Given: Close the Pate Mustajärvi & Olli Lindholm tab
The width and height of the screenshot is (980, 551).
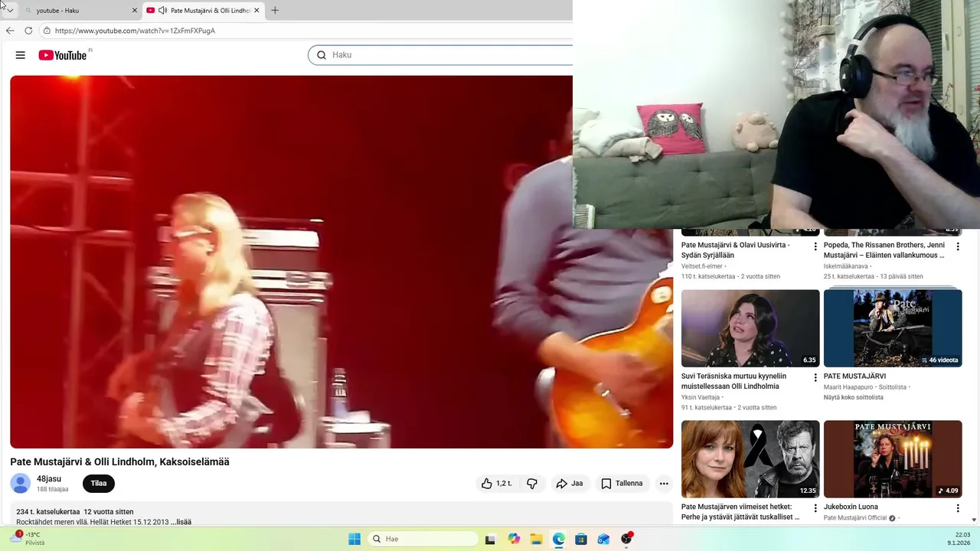Looking at the screenshot, I should 256,11.
